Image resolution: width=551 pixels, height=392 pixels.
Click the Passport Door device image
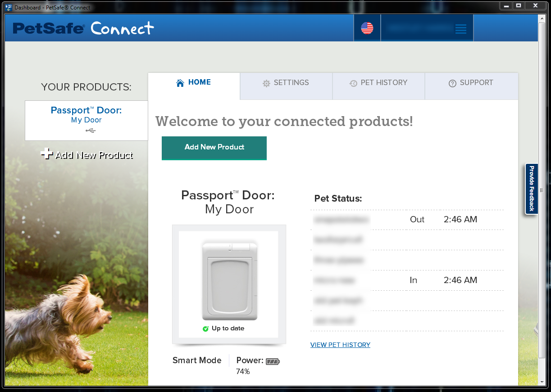229,280
